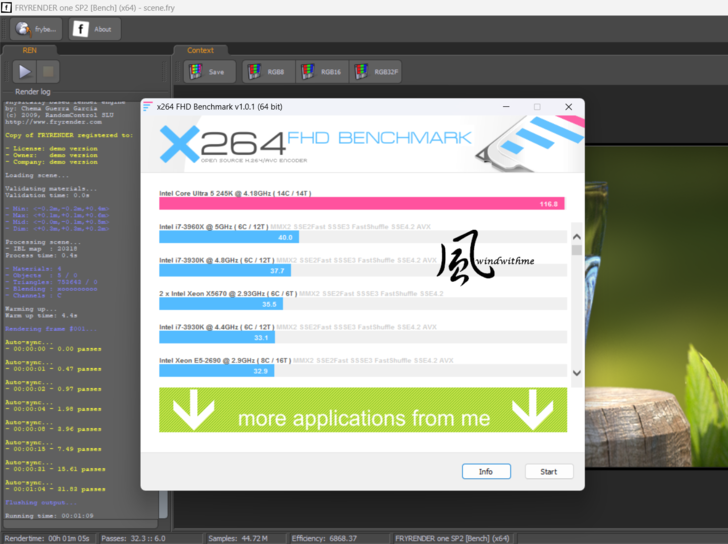Click the pink Core Ultra 5 245K result bar
This screenshot has height=544, width=728.
click(361, 203)
